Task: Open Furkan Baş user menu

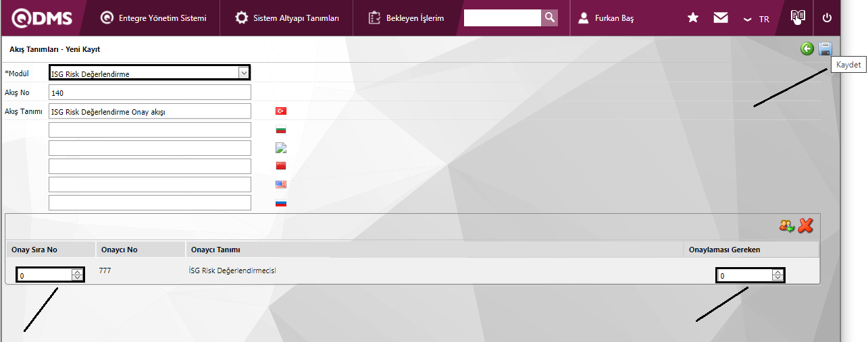Action: point(606,18)
